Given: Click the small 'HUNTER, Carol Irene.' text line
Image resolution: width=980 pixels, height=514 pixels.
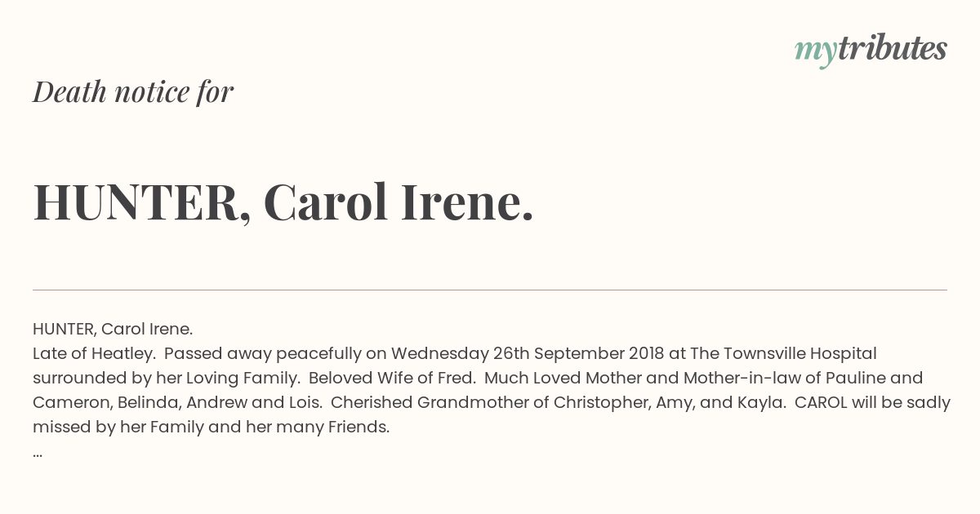Looking at the screenshot, I should 113,329.
